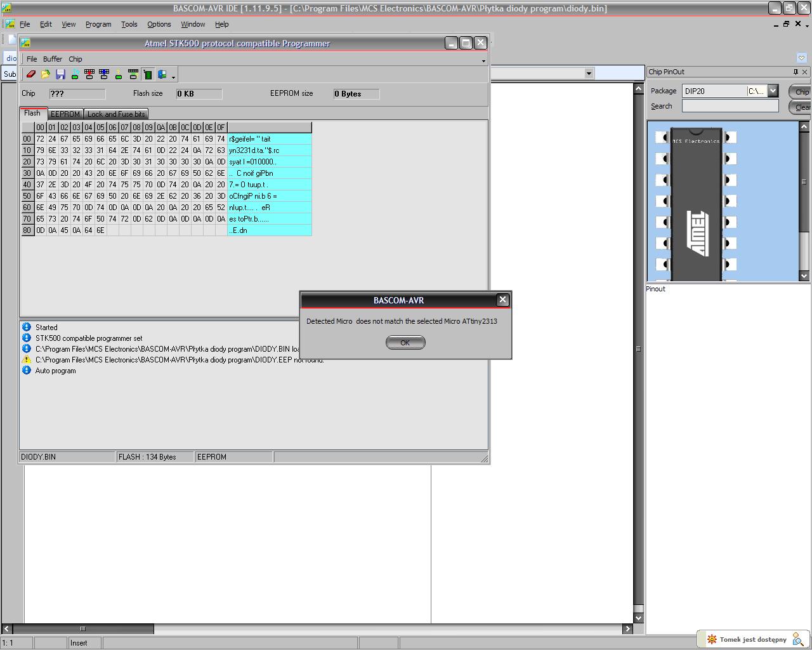This screenshot has height=650, width=812.
Task: Click the yellow folder load file icon
Action: [46, 74]
